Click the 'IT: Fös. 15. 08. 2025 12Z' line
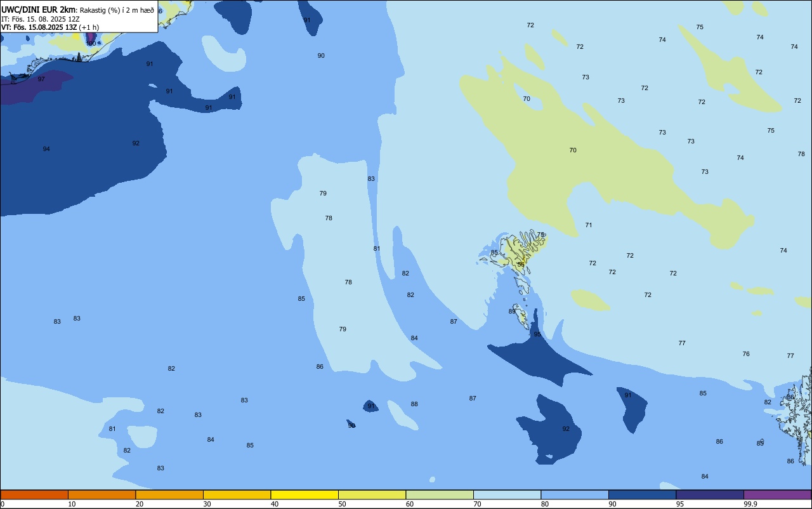This screenshot has height=509, width=812. (x=41, y=19)
